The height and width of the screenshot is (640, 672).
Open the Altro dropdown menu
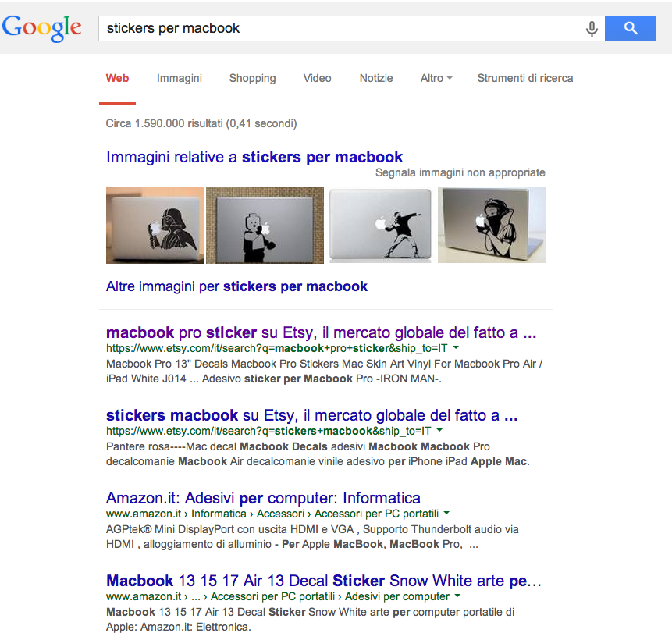pos(436,78)
